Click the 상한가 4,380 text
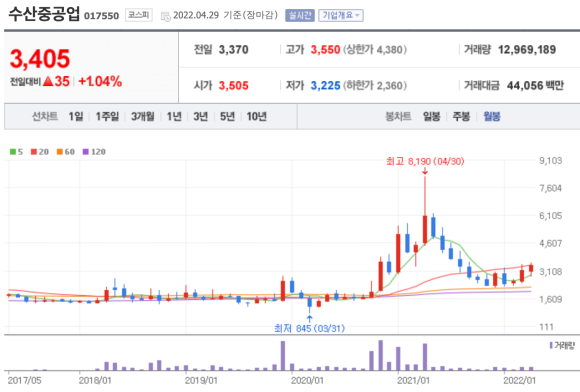Screen dimensions: 580x392 pyautogui.click(x=375, y=50)
